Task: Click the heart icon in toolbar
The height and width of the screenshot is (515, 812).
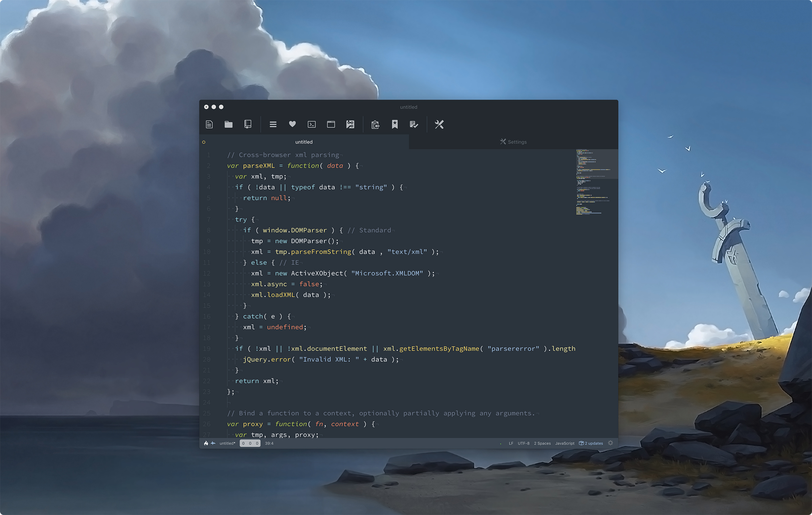Action: 292,124
